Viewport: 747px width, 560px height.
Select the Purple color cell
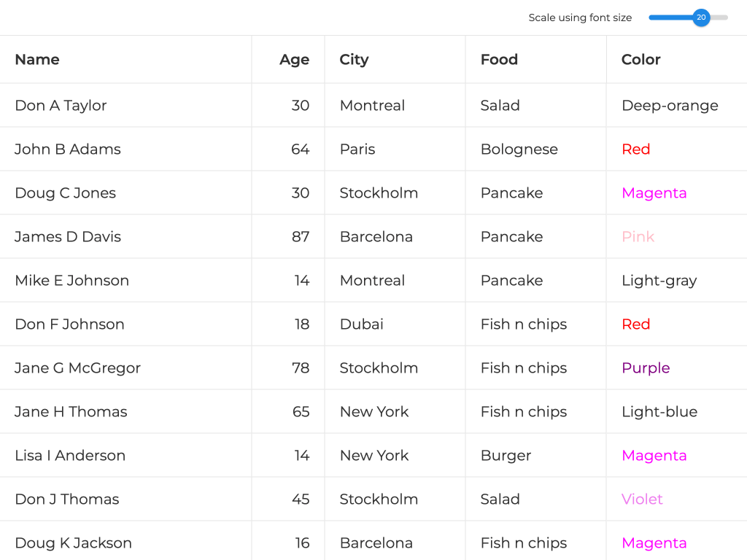(x=646, y=367)
